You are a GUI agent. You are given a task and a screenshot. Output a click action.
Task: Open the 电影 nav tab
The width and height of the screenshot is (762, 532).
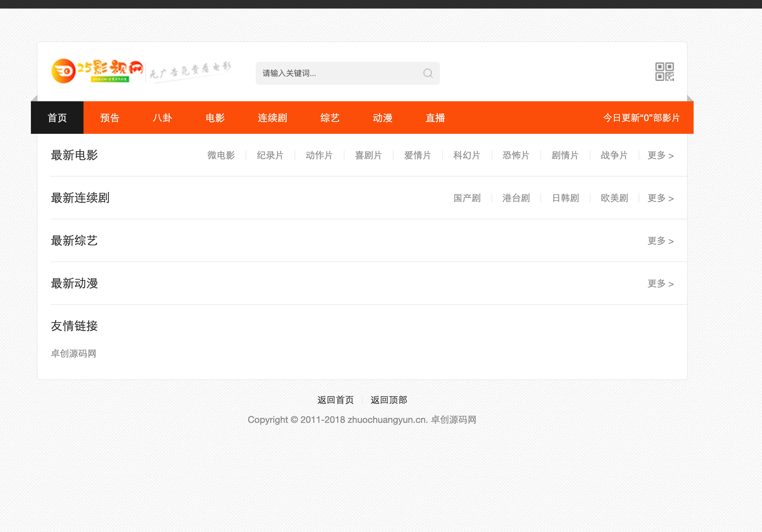pyautogui.click(x=215, y=118)
